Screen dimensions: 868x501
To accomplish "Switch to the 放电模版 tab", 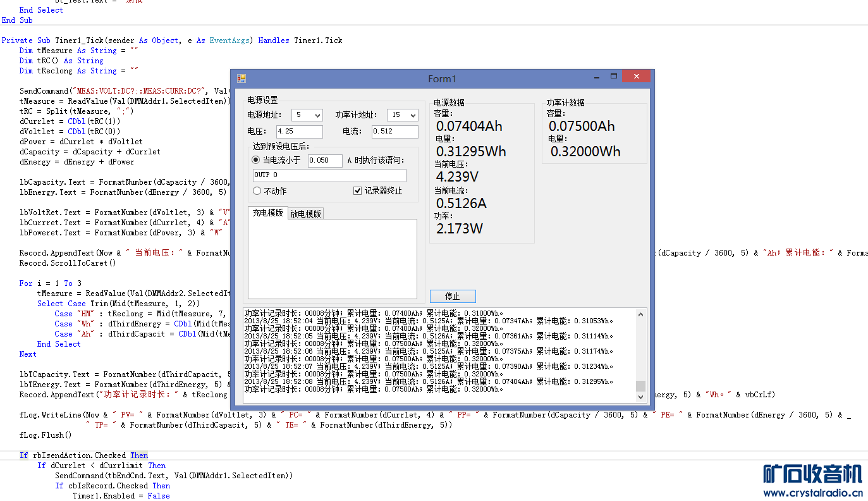I will pos(306,214).
